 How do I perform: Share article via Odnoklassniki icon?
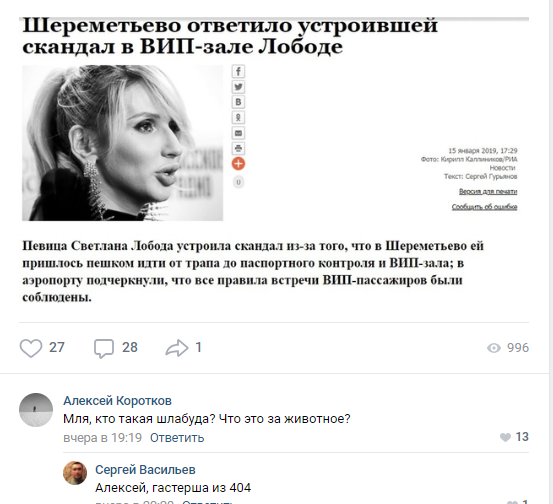pos(238,117)
